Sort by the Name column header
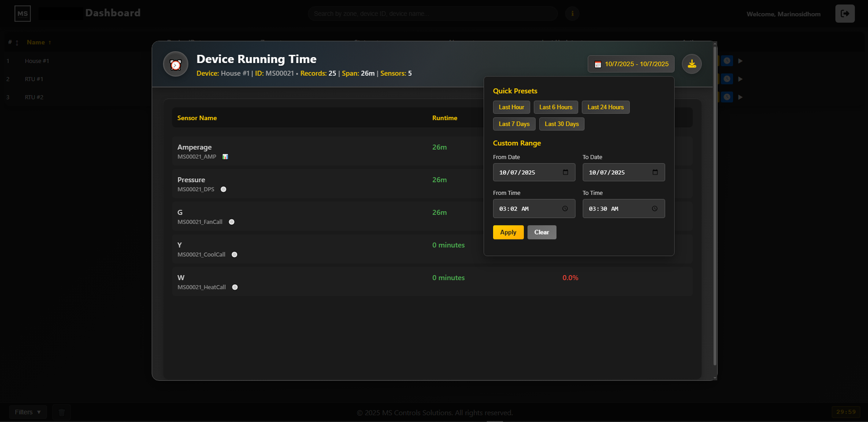 point(39,42)
